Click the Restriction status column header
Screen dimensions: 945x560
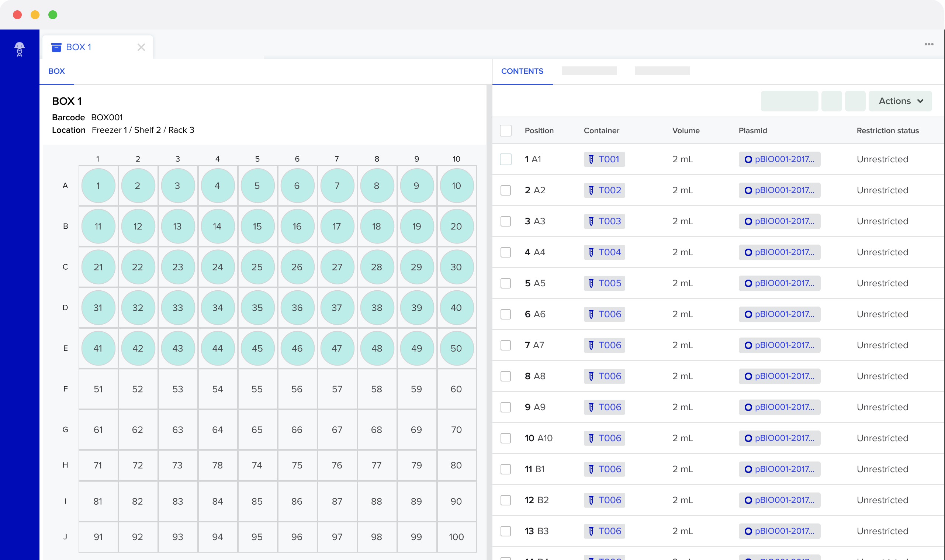click(x=888, y=131)
